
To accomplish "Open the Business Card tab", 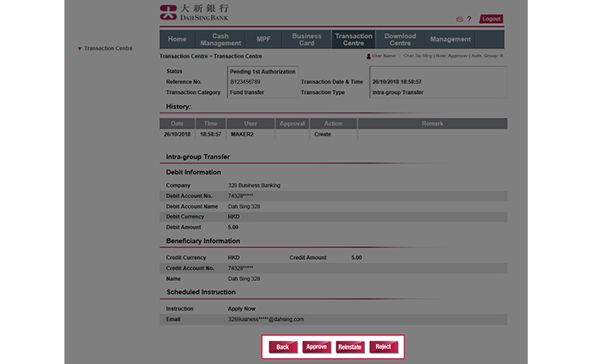I will click(307, 39).
